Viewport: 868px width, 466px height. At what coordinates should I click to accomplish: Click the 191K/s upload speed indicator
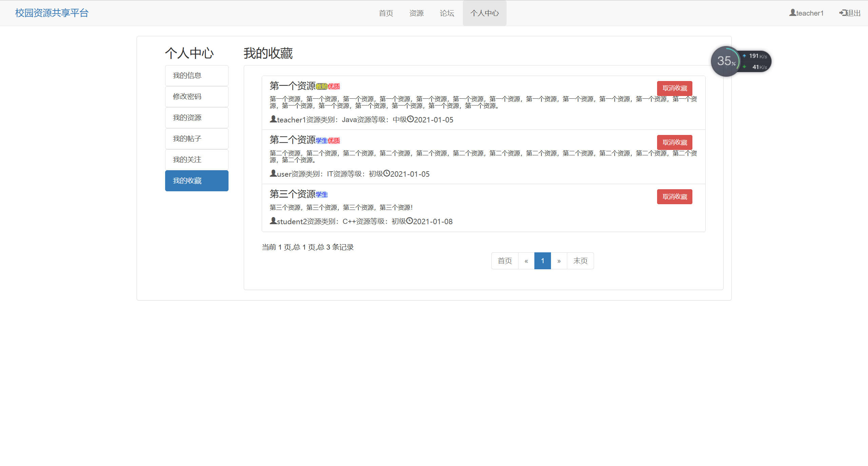754,55
